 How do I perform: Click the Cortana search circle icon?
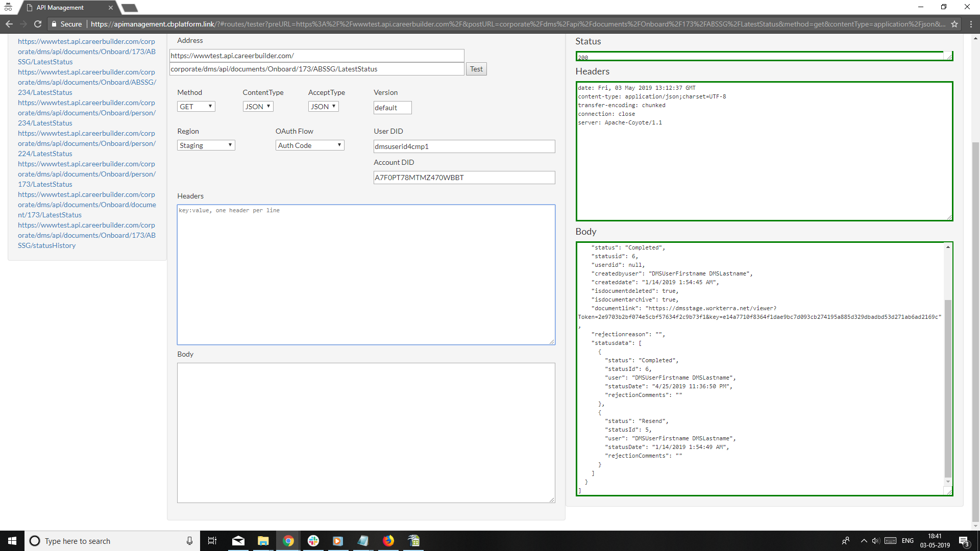[35, 541]
